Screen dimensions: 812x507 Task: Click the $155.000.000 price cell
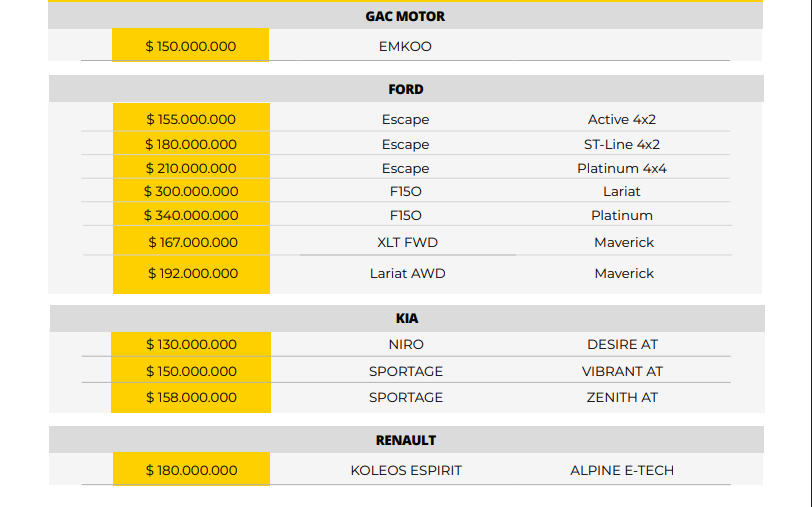pyautogui.click(x=191, y=119)
